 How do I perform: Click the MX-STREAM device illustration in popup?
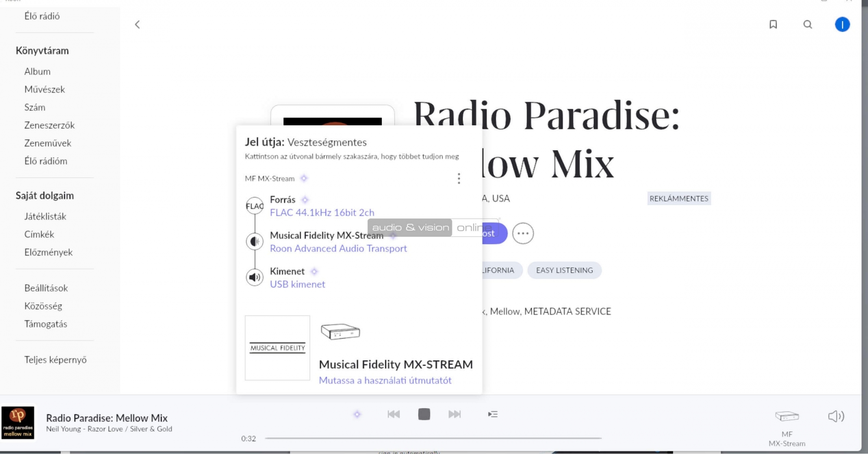(340, 332)
